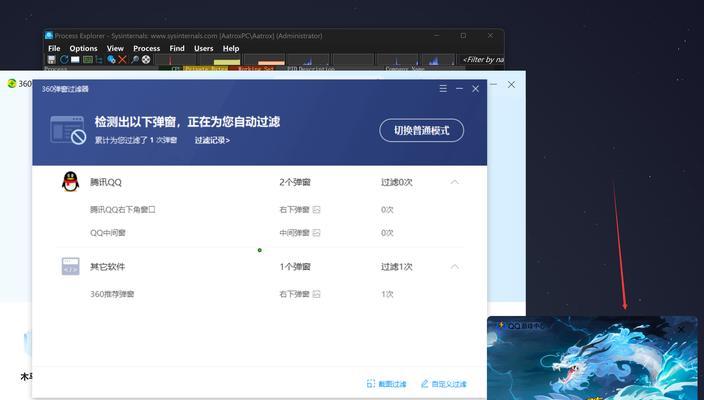This screenshot has width=704, height=400.
Task: Click the Save icon in Process Explorer toolbar
Action: pyautogui.click(x=52, y=60)
